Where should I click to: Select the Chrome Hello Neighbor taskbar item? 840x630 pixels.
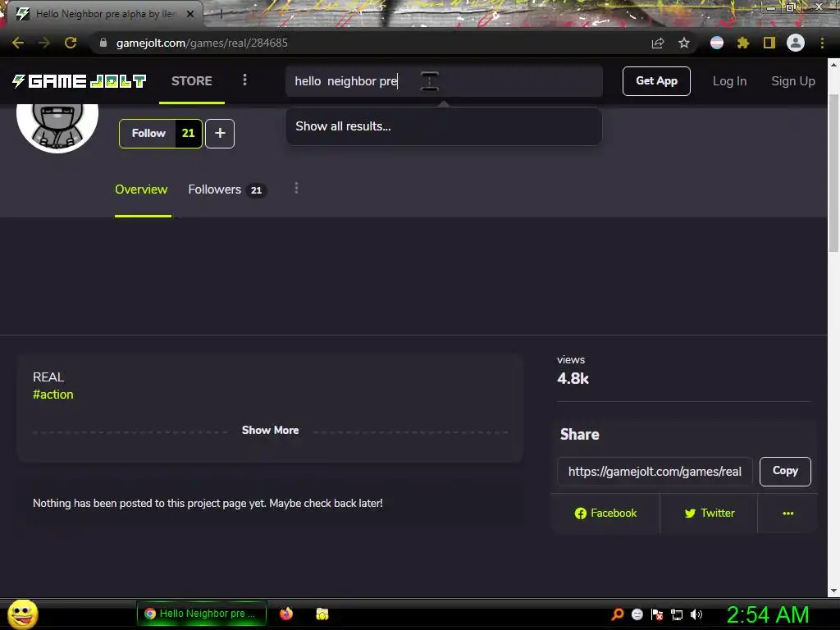[x=202, y=614]
